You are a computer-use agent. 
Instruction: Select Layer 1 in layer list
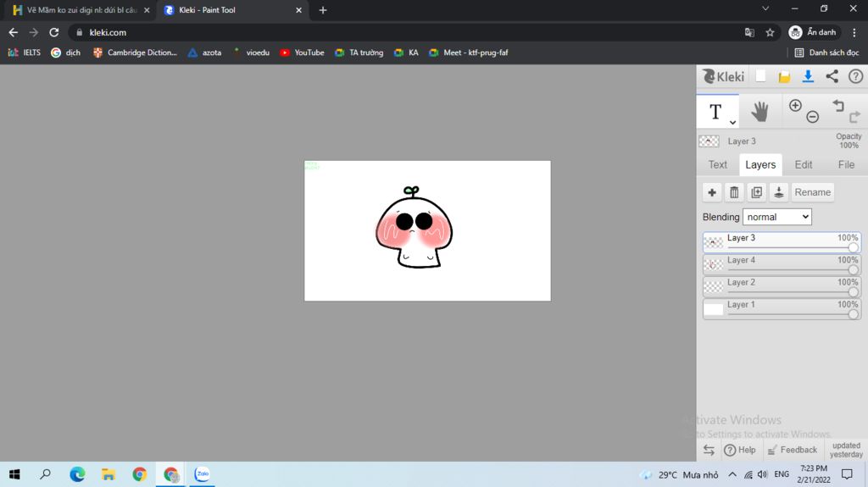point(782,309)
